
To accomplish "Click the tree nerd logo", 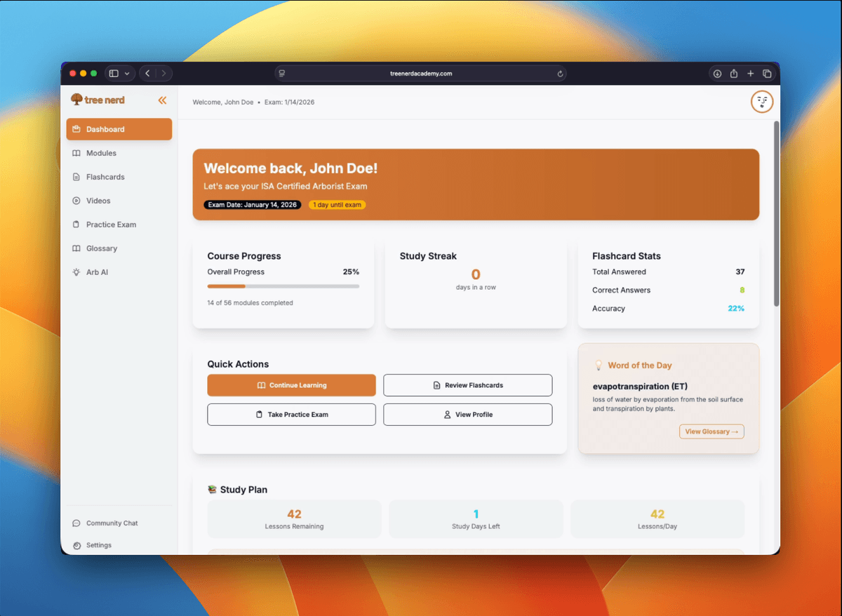I will tap(98, 100).
